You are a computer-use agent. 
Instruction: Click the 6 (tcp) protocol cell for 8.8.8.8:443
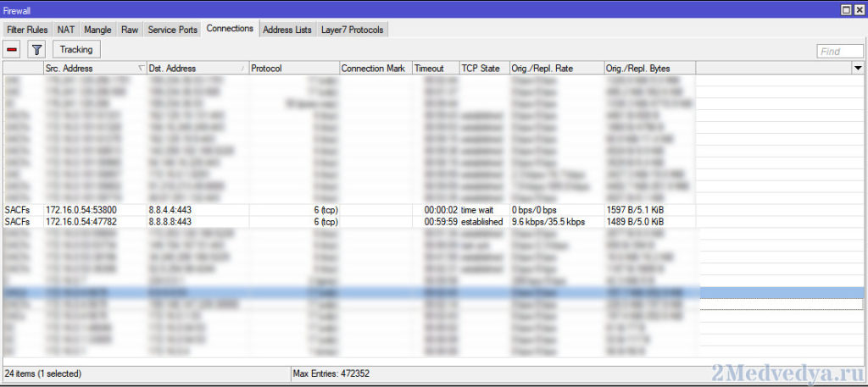pos(325,222)
